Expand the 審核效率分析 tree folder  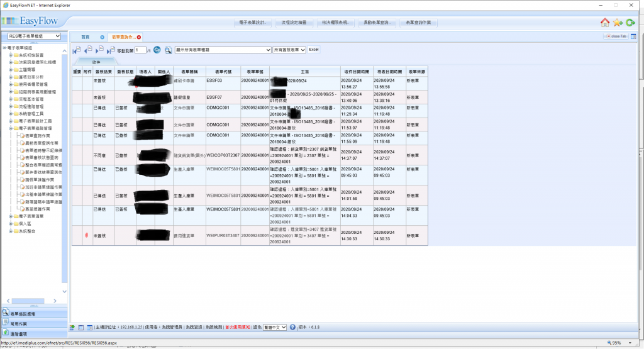(x=11, y=77)
